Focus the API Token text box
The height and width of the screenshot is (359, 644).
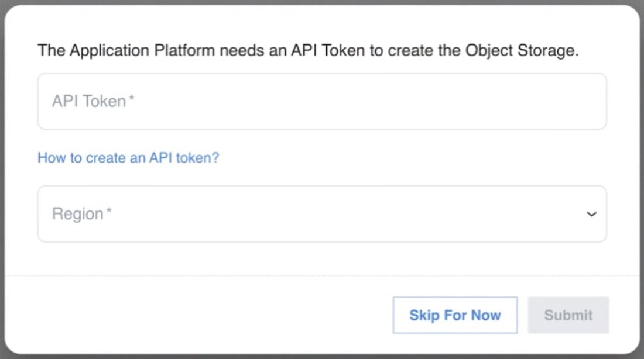pos(322,101)
